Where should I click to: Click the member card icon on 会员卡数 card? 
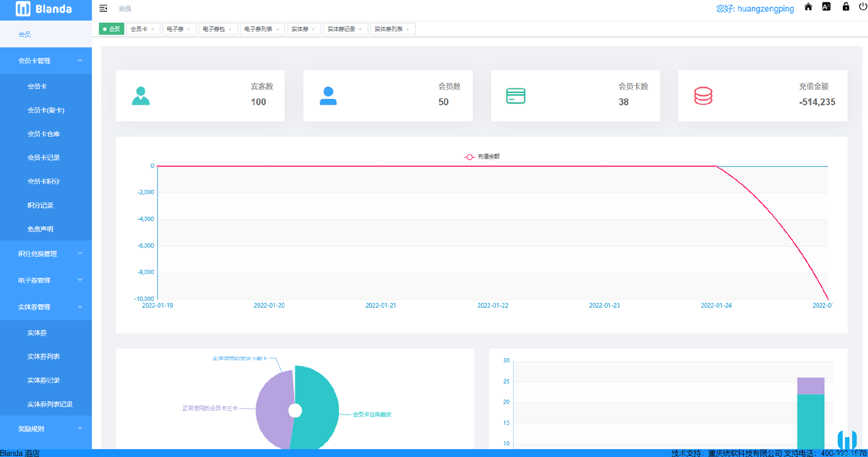click(x=515, y=96)
